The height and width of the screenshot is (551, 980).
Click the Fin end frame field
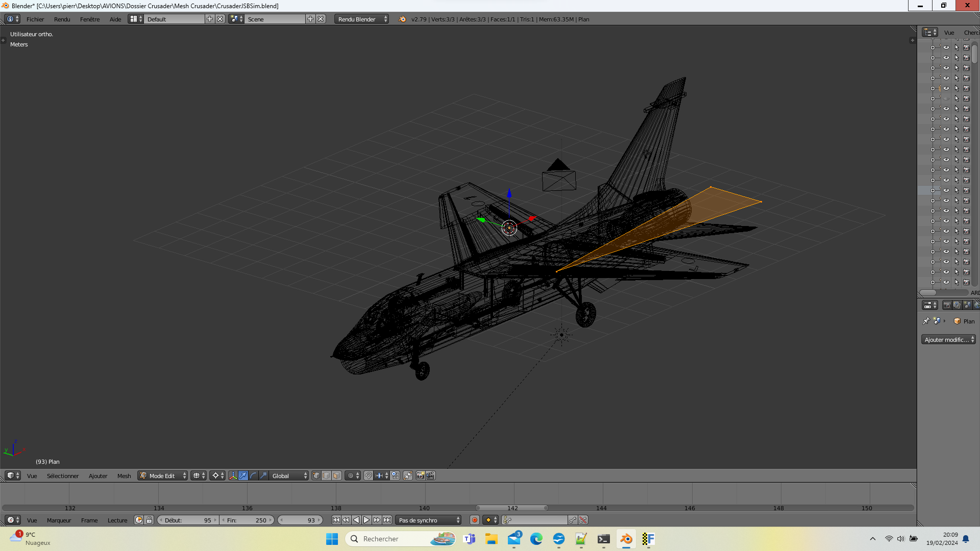coord(247,520)
